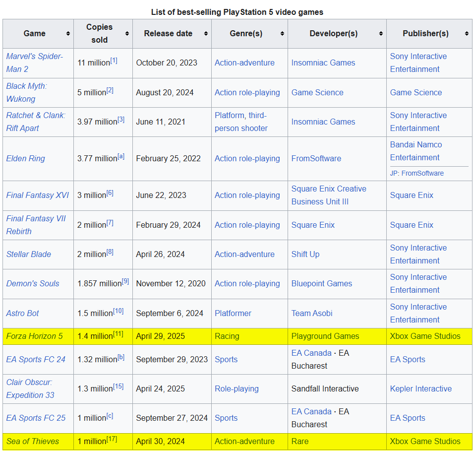
Task: Click the "Sandfall Interactive" developer text
Action: point(325,388)
